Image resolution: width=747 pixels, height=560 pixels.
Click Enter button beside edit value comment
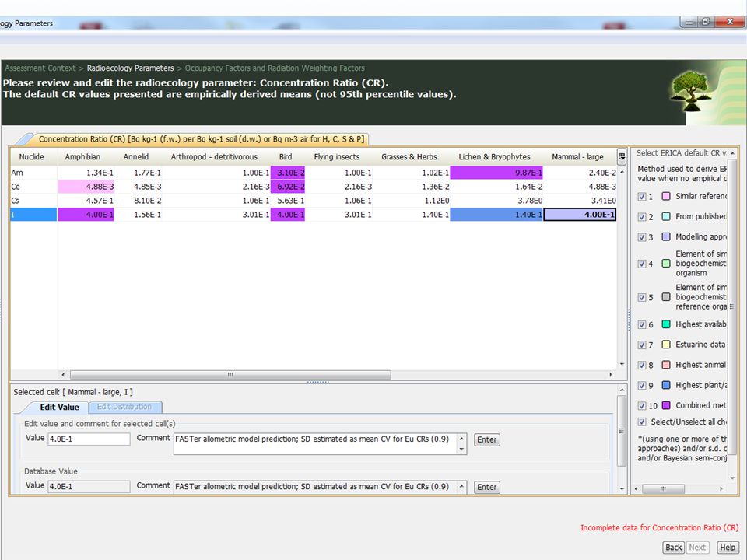click(x=486, y=439)
